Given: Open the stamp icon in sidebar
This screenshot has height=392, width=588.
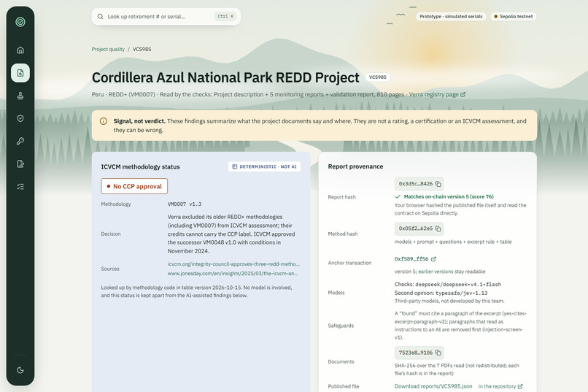Looking at the screenshot, I should [20, 96].
